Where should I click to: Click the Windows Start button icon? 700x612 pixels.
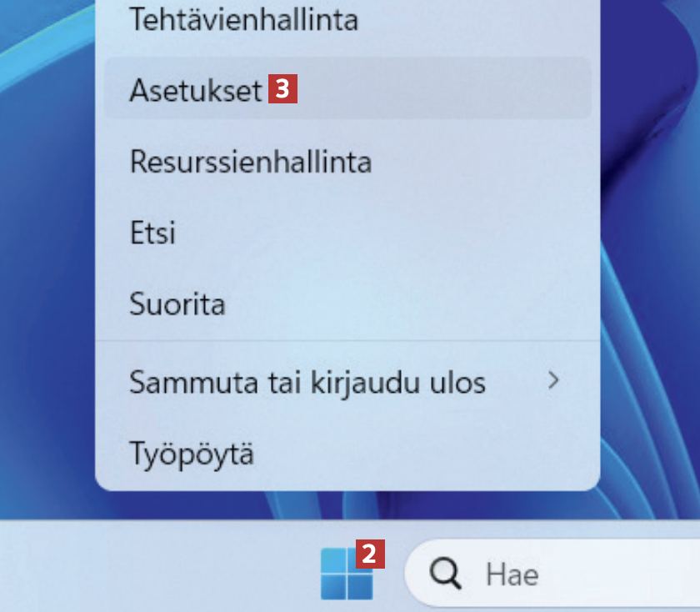pos(346,574)
